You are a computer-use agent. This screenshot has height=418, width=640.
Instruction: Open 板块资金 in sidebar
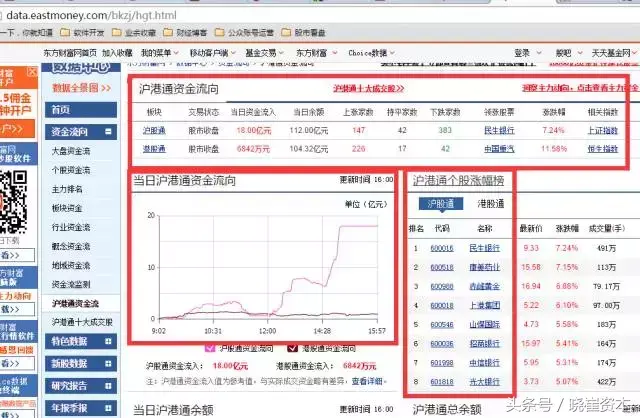(x=67, y=208)
